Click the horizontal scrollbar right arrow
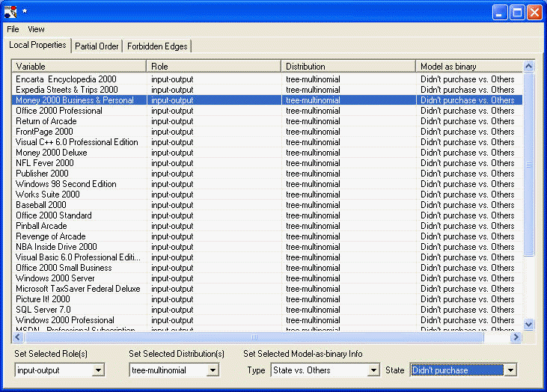This screenshot has height=392, width=547. click(516, 337)
